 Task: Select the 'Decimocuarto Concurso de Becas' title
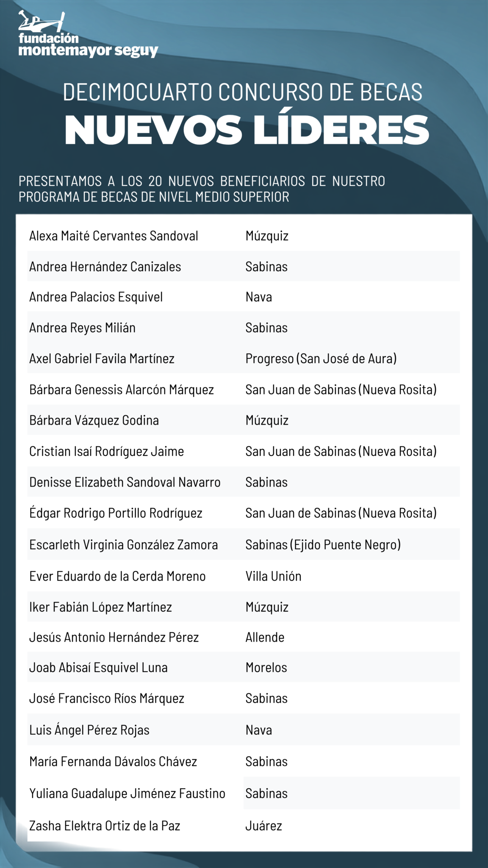click(243, 92)
